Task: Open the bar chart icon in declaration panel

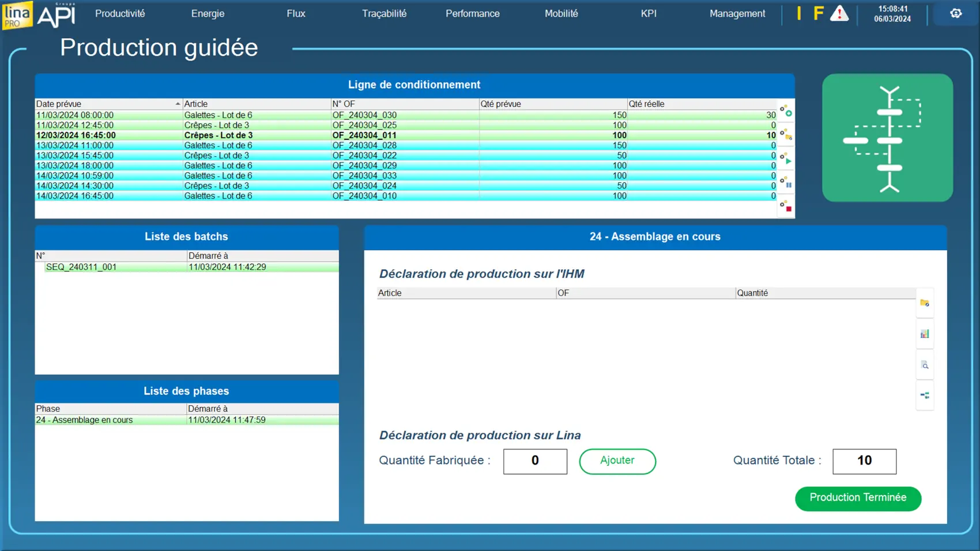Action: tap(925, 334)
